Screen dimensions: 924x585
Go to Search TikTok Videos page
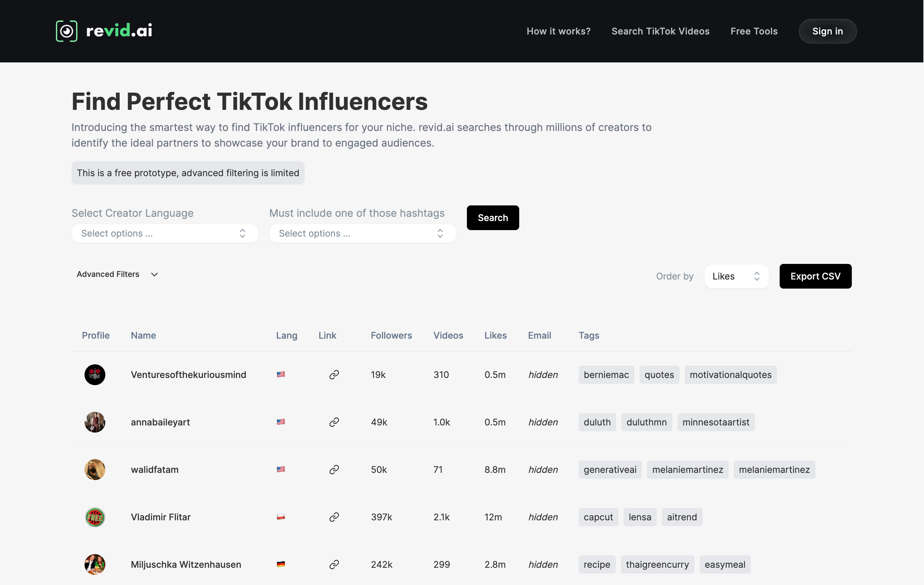660,31
